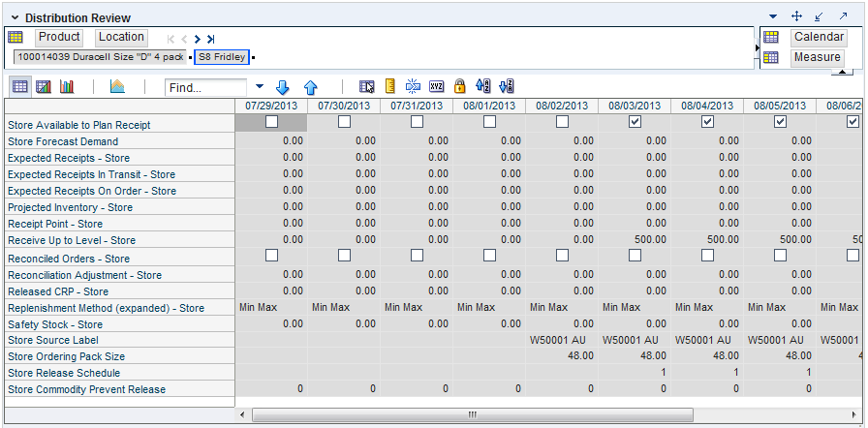Click the yellow ruler icon in toolbar

pos(390,86)
